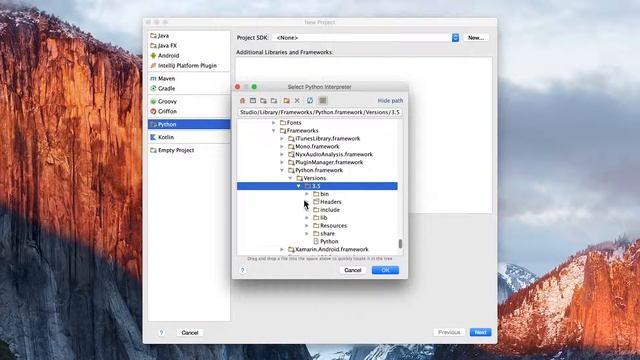640x360 pixels.
Task: Expand the Fonts folder
Action: tap(274, 122)
